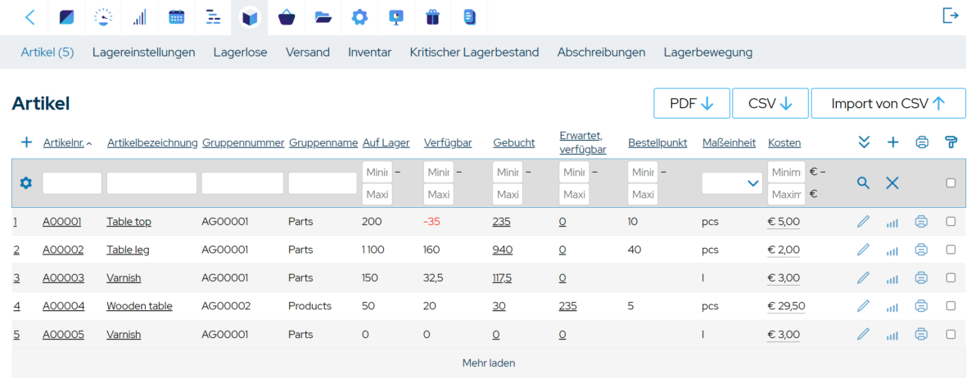Expand columns with double chevron icon

pyautogui.click(x=863, y=142)
